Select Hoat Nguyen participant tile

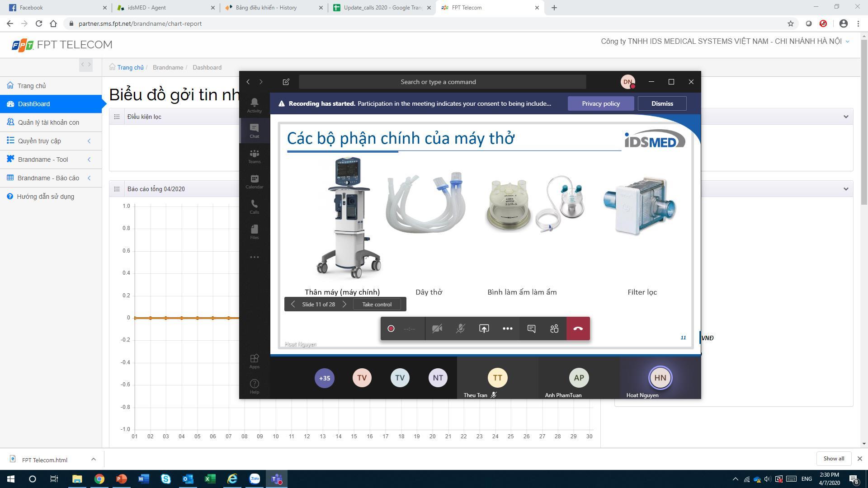660,378
